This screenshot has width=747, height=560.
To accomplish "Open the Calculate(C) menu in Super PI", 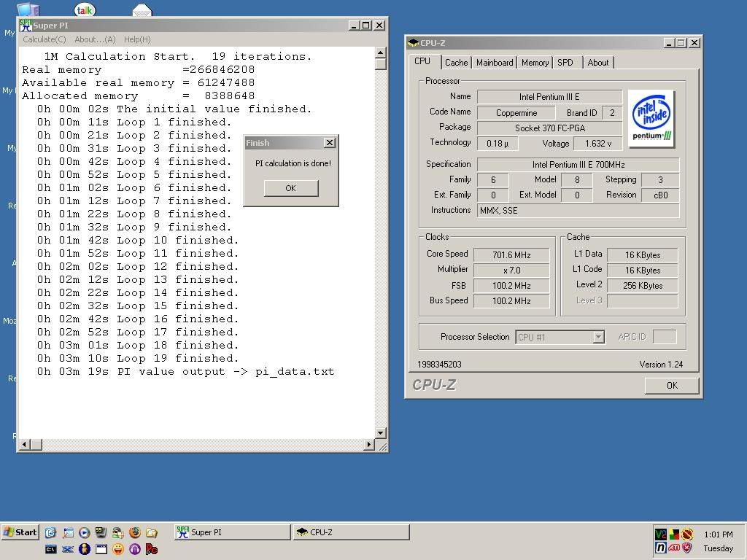I will click(x=44, y=39).
